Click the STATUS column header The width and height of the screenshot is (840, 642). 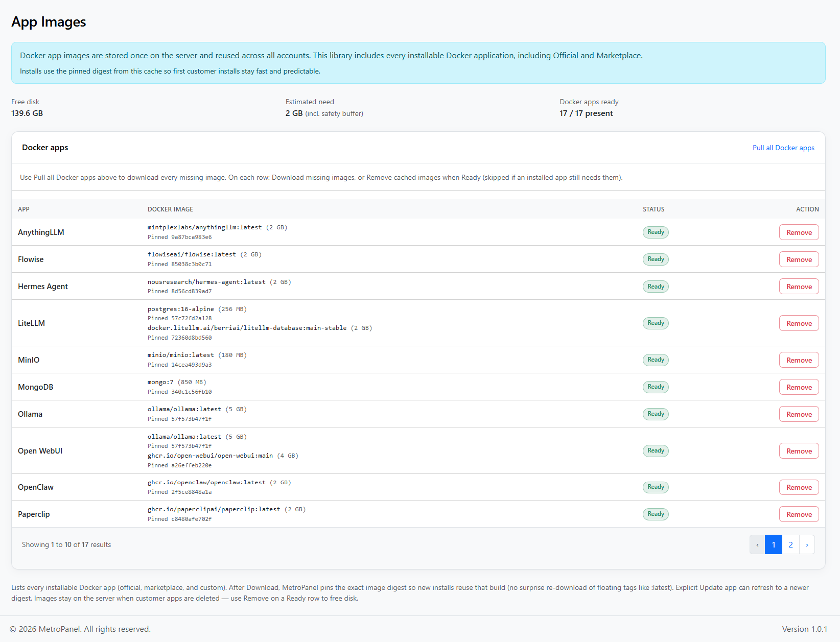(654, 209)
